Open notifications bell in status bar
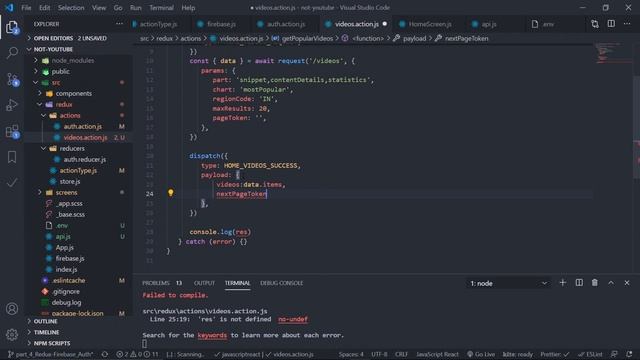640x360 pixels. (629, 354)
